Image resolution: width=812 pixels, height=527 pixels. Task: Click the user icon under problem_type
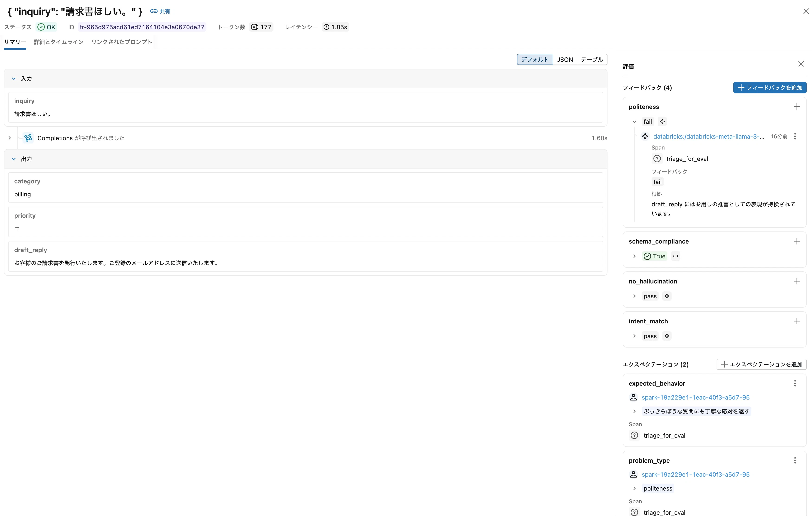pos(633,475)
